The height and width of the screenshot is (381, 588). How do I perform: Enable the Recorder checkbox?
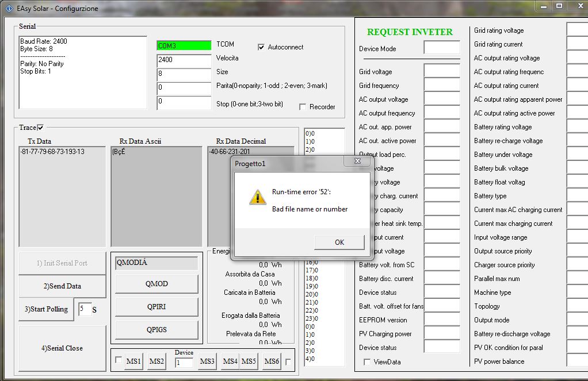(303, 107)
